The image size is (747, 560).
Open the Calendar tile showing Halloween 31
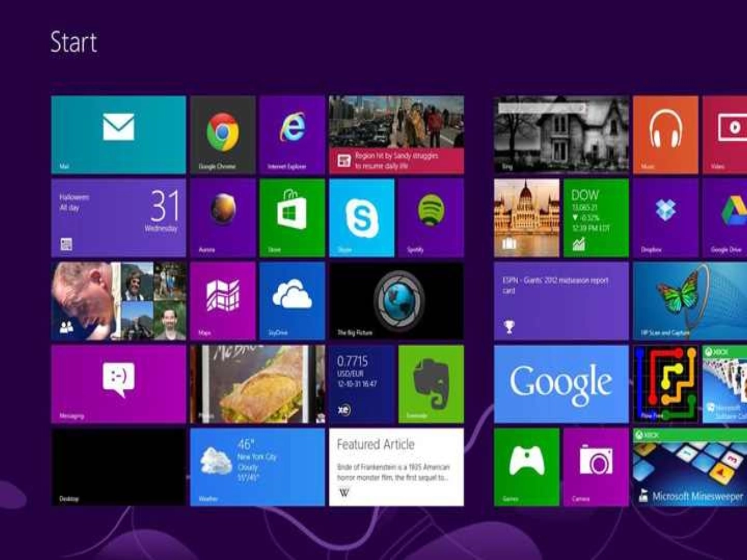point(118,217)
